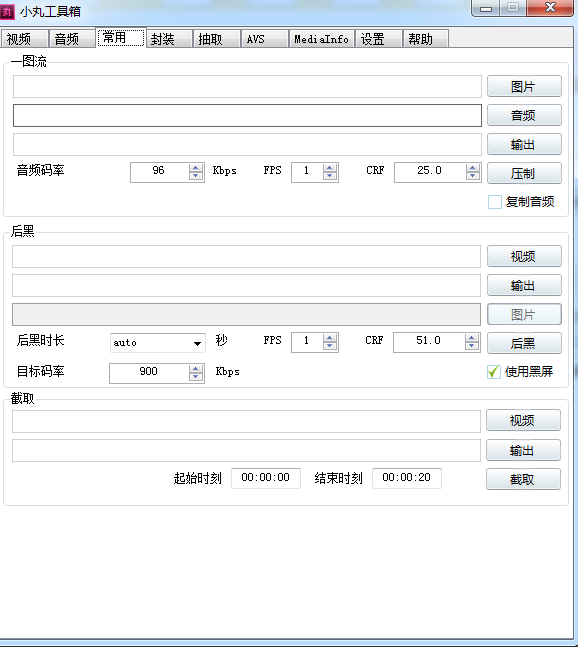Lower 后黑 CRF 51.0 with down arrow
578x647 pixels.
472,346
